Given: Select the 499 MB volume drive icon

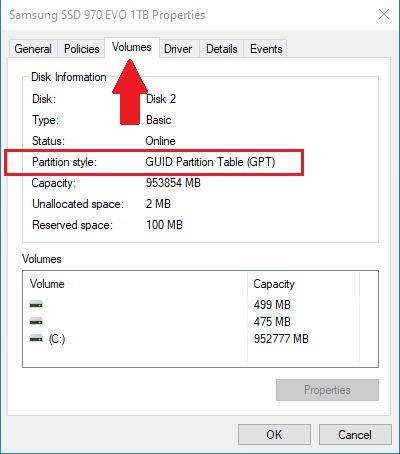Looking at the screenshot, I should pos(36,304).
